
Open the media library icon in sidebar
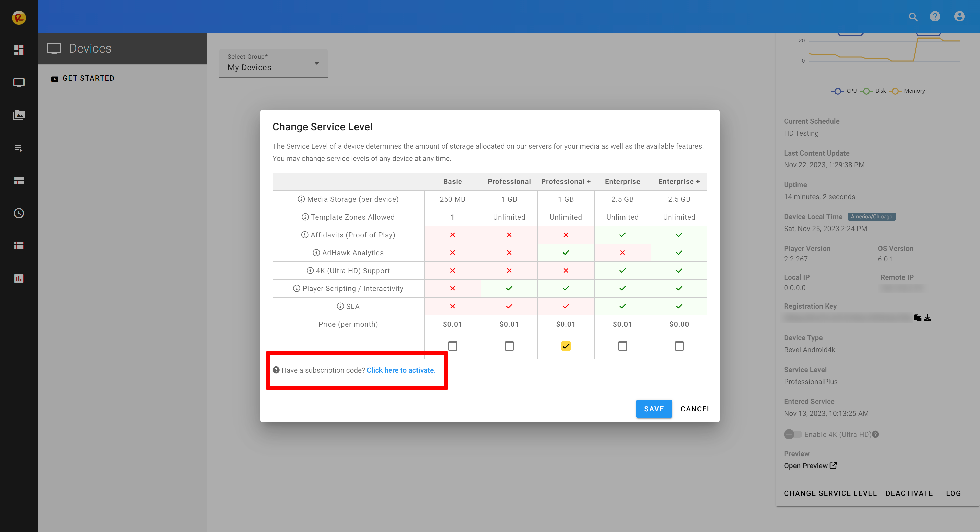[x=19, y=115]
